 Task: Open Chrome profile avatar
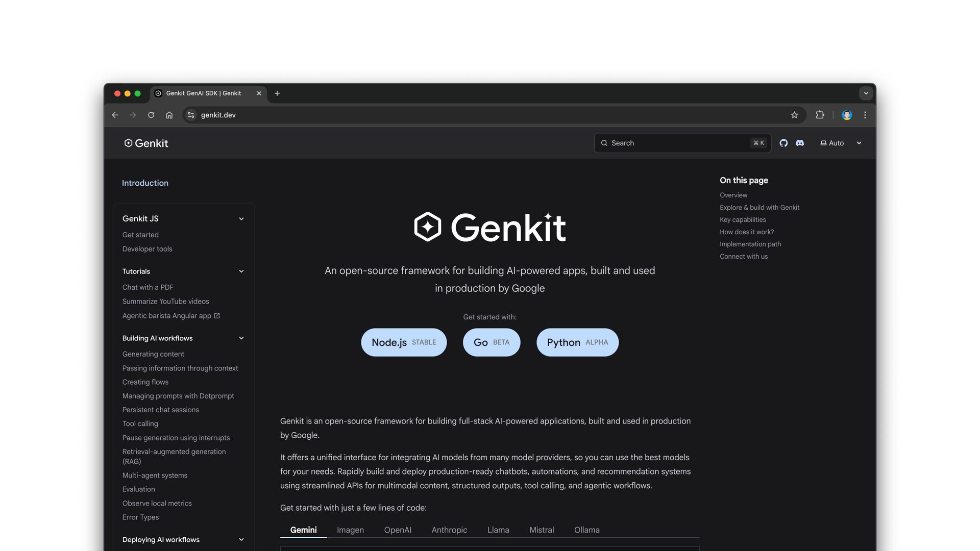coord(847,115)
